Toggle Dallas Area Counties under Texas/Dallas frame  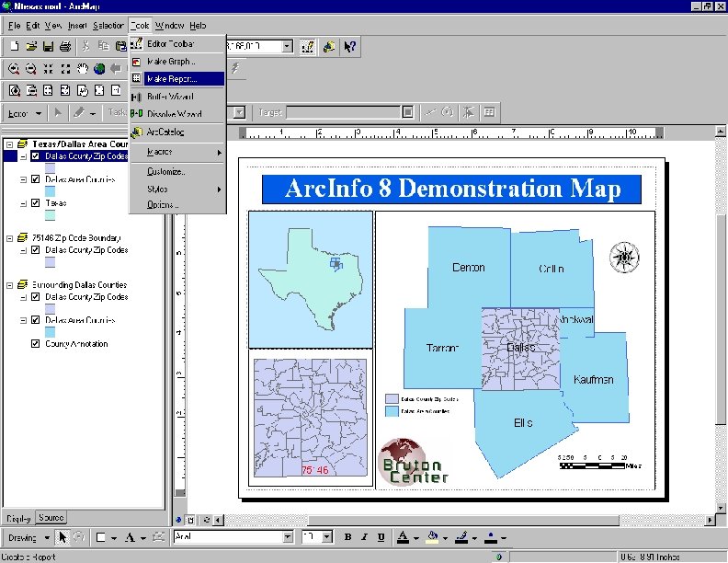click(x=35, y=179)
